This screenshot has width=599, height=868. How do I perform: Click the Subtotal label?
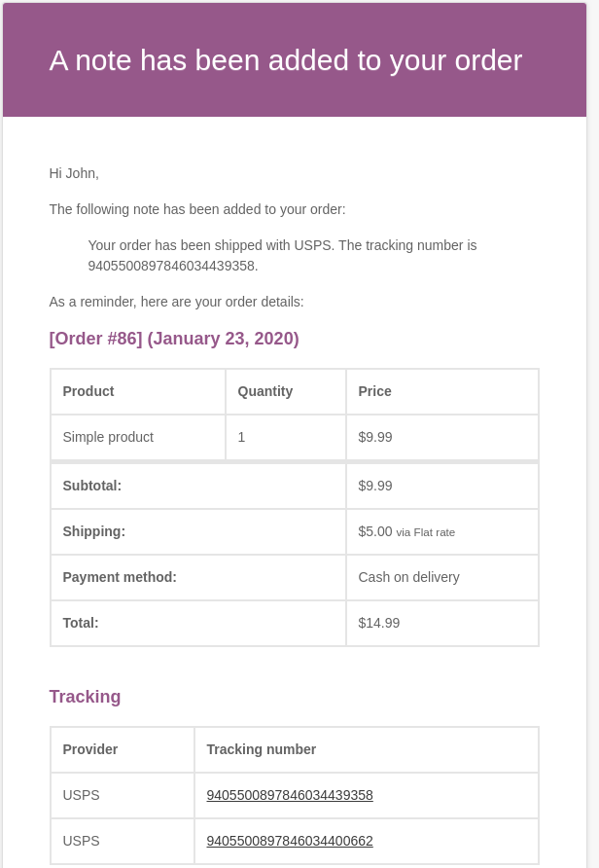tap(91, 486)
